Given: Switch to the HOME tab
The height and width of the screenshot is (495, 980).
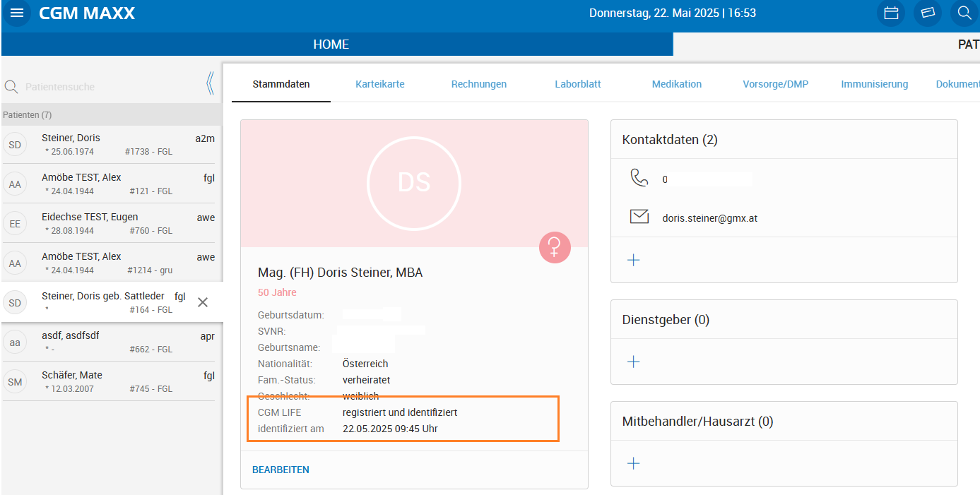Looking at the screenshot, I should [331, 44].
